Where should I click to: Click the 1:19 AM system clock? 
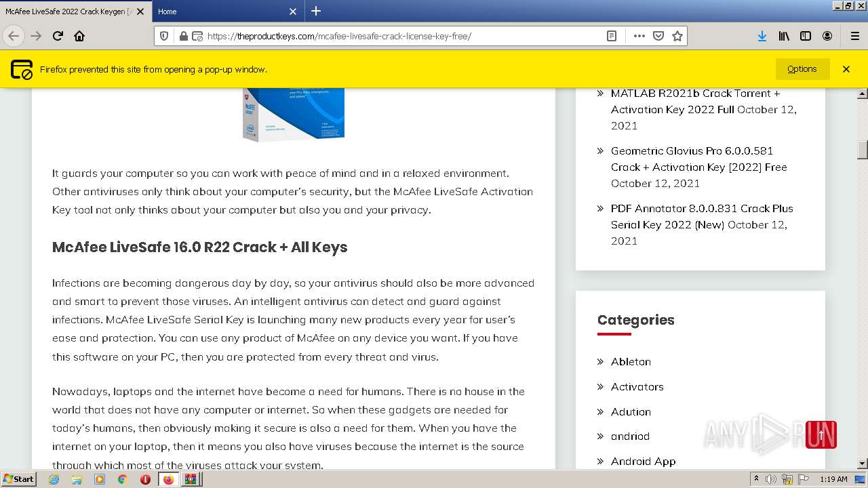(833, 479)
